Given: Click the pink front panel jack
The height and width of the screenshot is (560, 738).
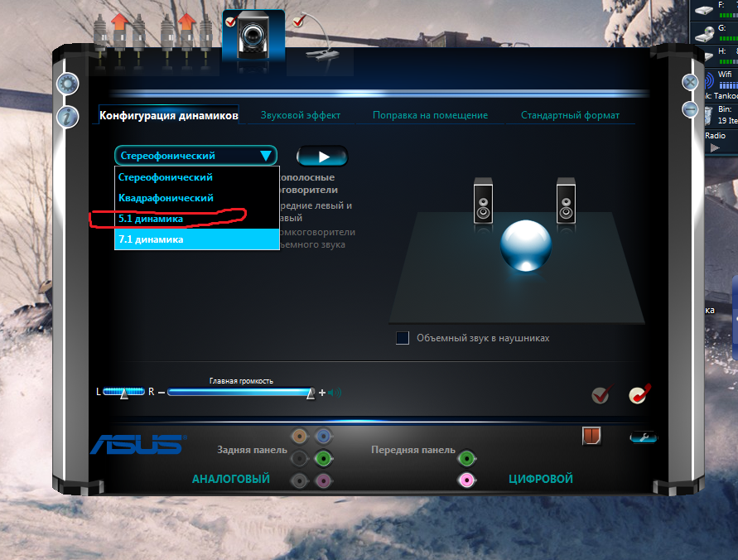Looking at the screenshot, I should 467,480.
